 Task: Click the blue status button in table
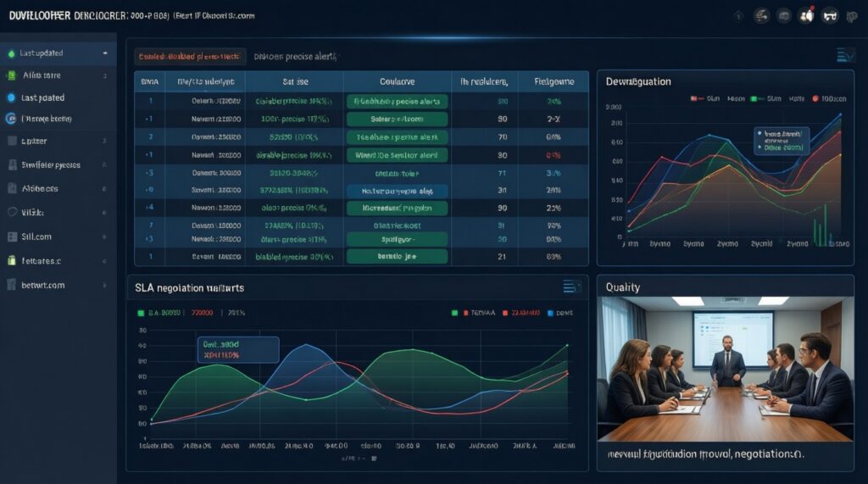(398, 192)
